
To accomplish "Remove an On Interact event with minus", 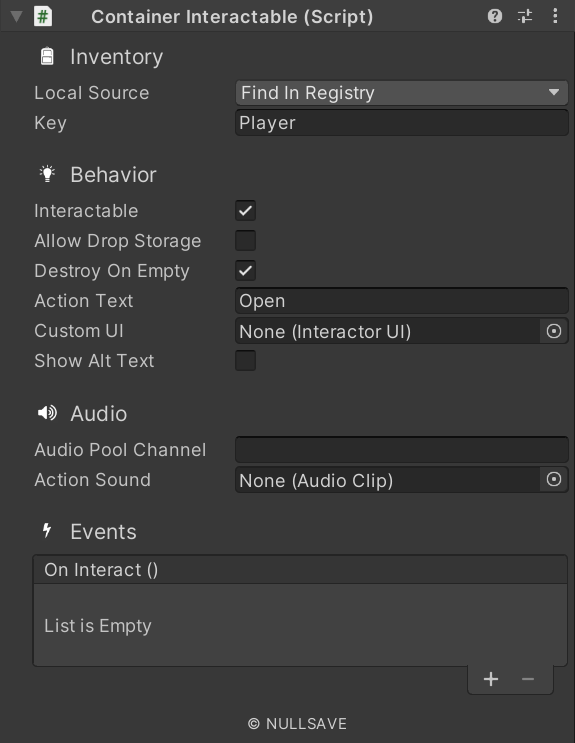I will [528, 680].
